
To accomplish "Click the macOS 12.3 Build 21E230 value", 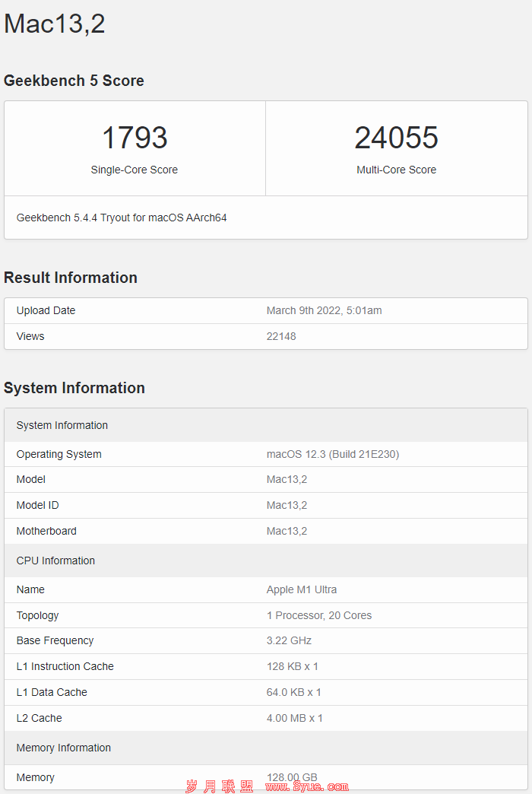I will 333,454.
